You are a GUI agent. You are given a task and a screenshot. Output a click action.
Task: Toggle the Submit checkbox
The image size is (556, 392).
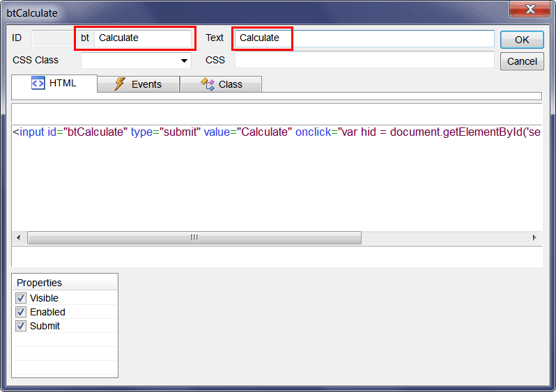point(21,326)
